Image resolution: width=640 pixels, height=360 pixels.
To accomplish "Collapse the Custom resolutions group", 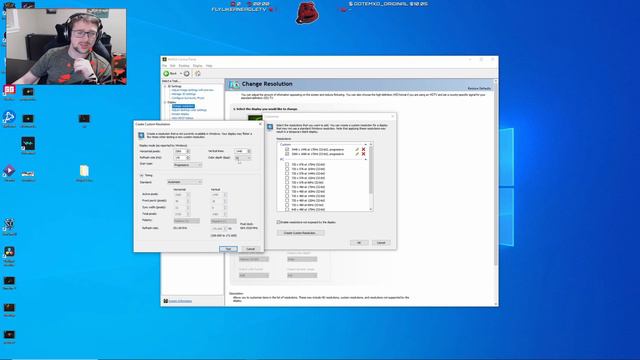I will click(365, 144).
